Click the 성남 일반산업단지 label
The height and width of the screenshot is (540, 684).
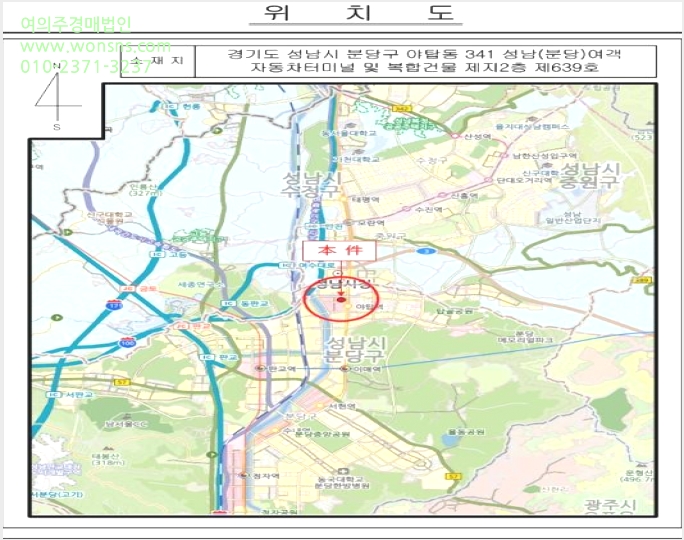point(573,217)
